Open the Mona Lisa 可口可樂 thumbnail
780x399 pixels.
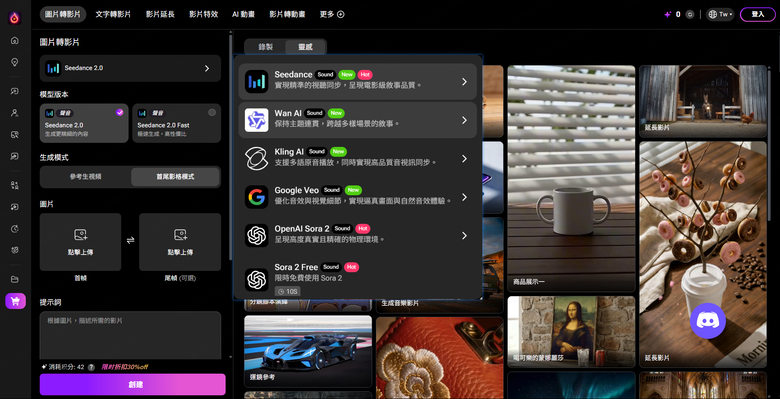571,332
